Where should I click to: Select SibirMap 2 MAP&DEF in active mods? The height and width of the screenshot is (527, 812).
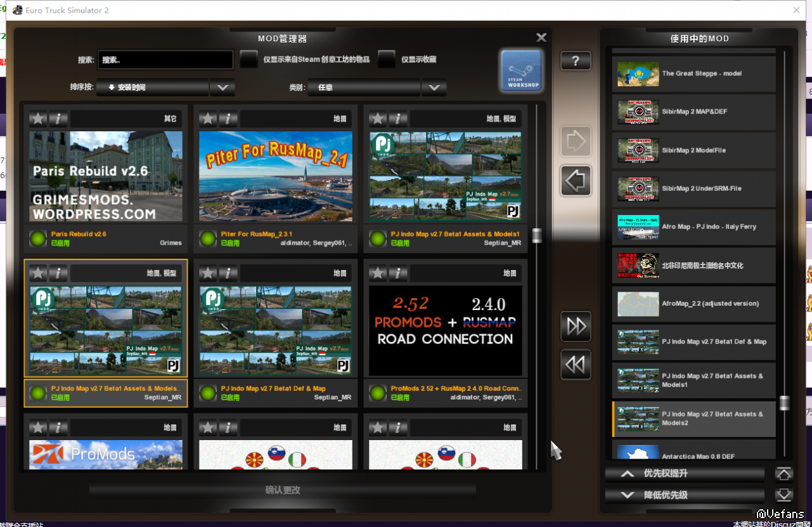pos(693,112)
